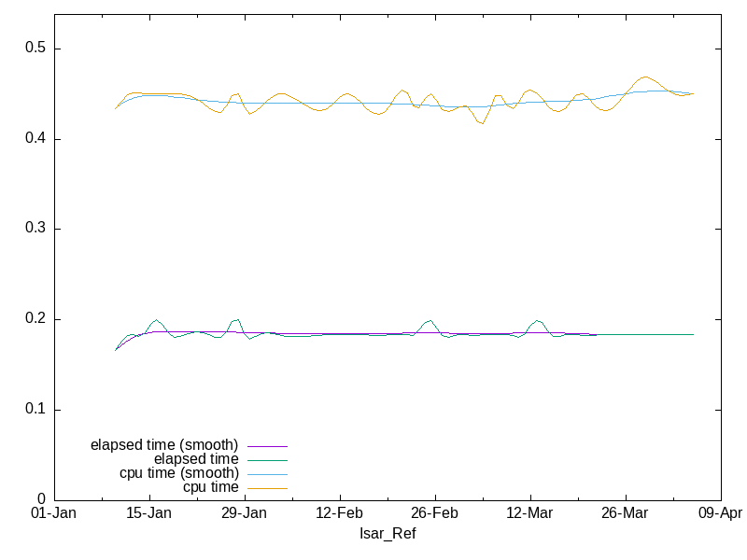Click the 26-Mar x-axis tick label

(625, 513)
